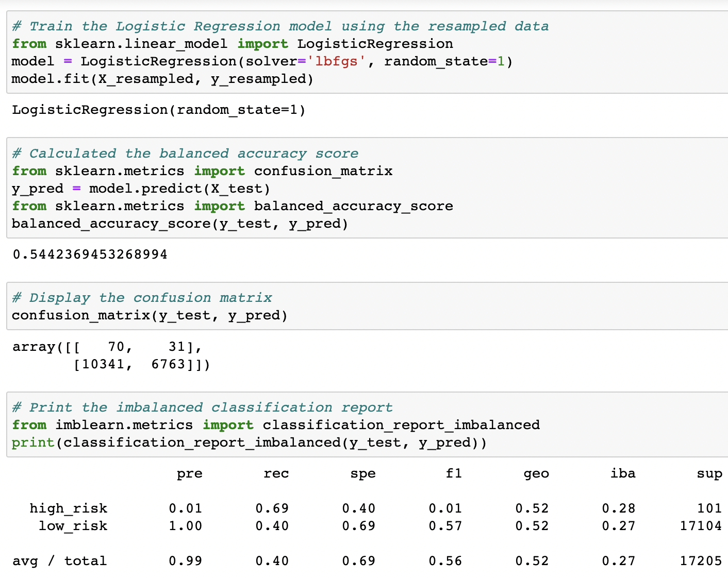The image size is (728, 578).
Task: Click the print classification_report_imbalanced statement
Action: (250, 443)
